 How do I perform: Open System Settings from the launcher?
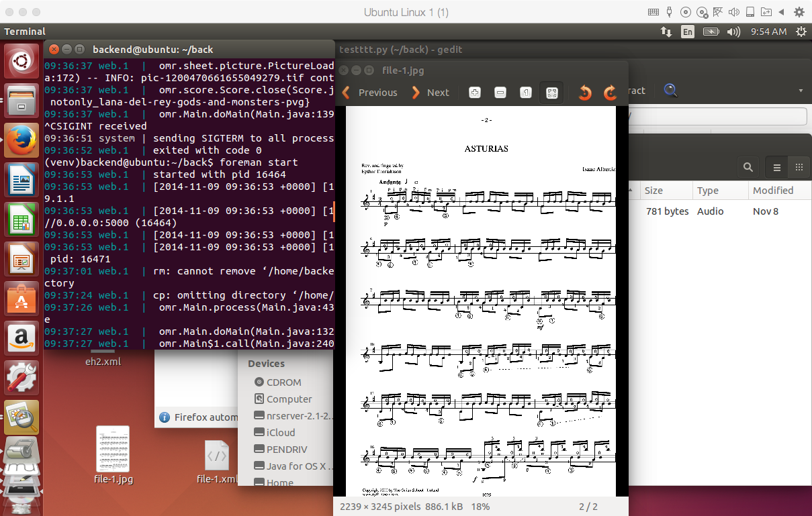[x=21, y=377]
